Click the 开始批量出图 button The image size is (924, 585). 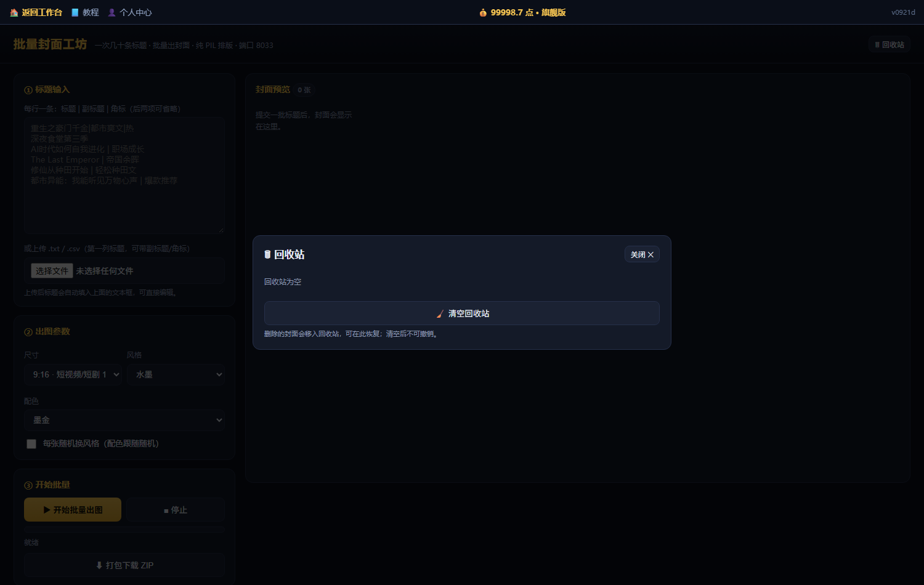coord(73,510)
